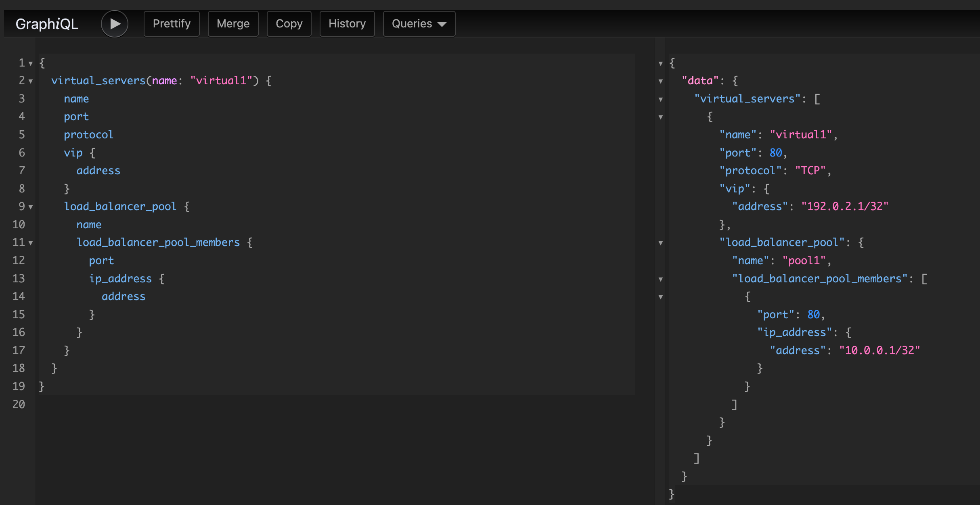
Task: Open the History panel
Action: pos(347,24)
